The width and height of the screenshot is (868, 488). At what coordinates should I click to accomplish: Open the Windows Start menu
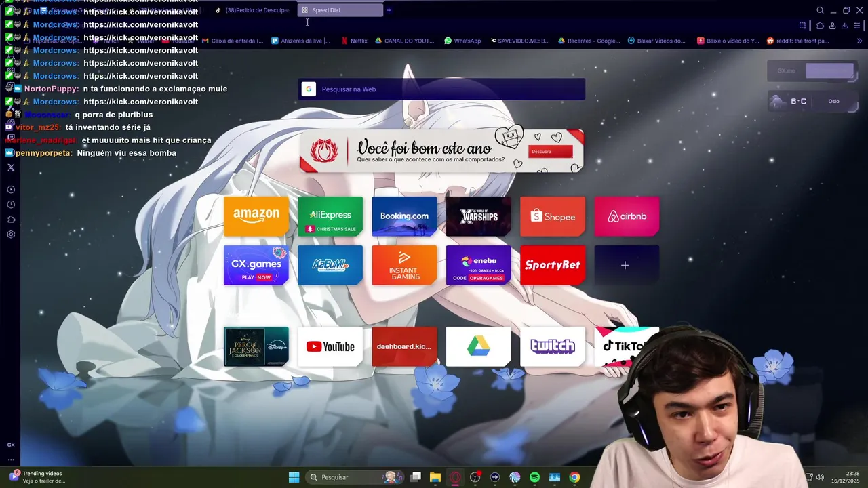click(x=294, y=477)
